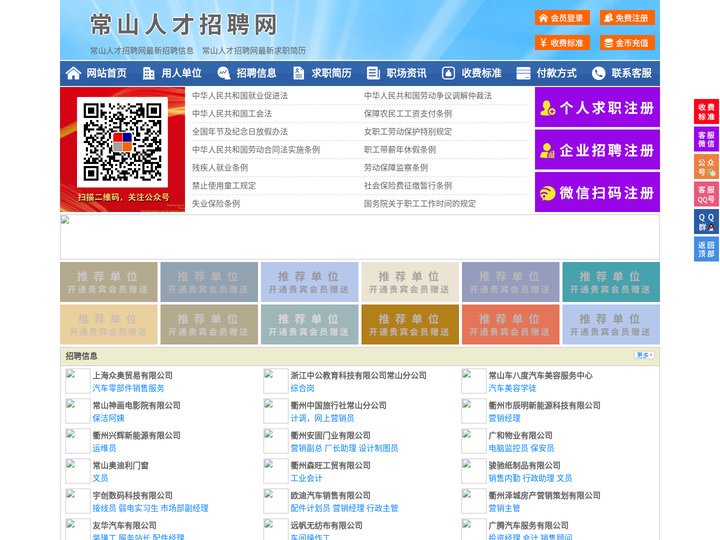Click the orange 公众号 side icon
This screenshot has width=720, height=540.
point(706,167)
